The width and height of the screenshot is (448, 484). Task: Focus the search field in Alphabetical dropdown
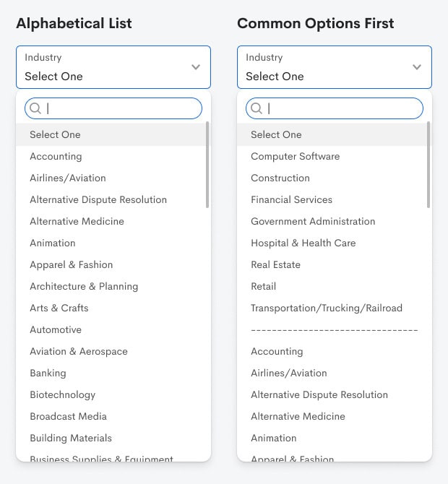(x=119, y=108)
